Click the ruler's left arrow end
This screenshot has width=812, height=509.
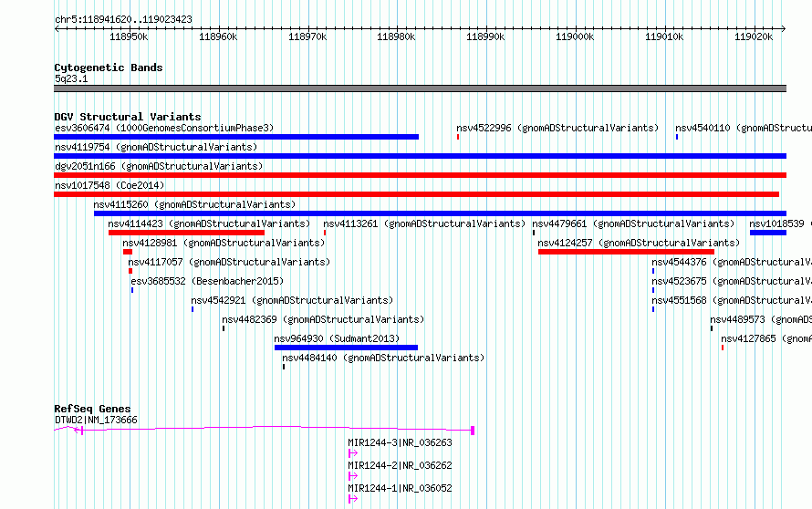point(57,29)
